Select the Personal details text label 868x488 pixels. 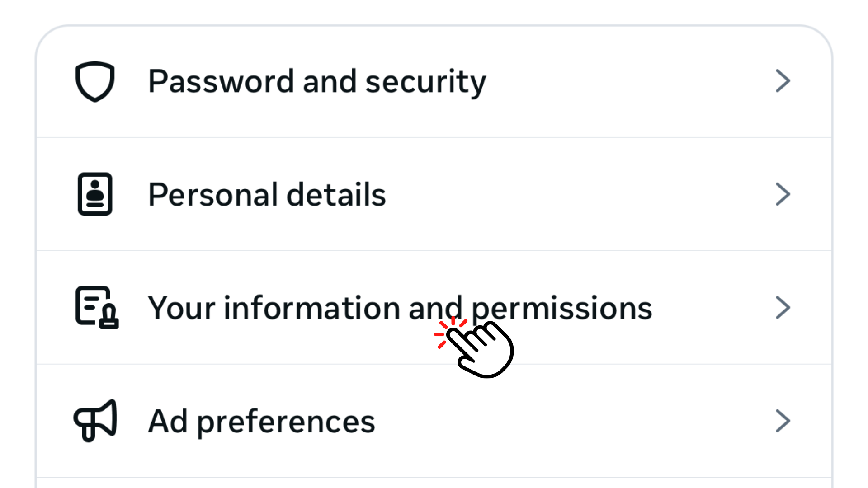click(267, 195)
